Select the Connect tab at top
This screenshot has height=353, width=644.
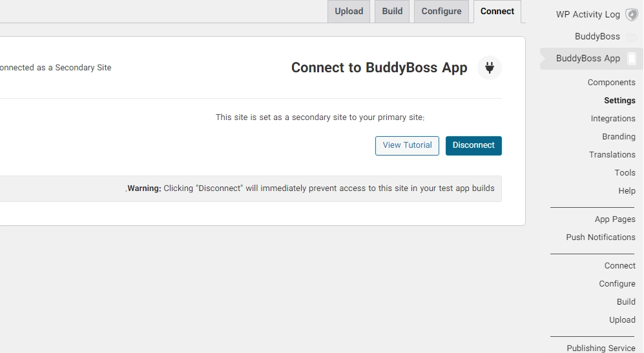497,12
